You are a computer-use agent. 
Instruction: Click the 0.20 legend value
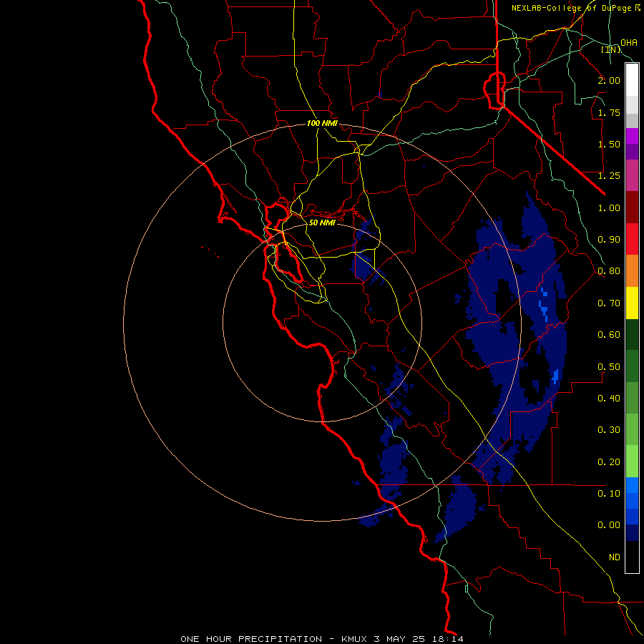tap(609, 462)
